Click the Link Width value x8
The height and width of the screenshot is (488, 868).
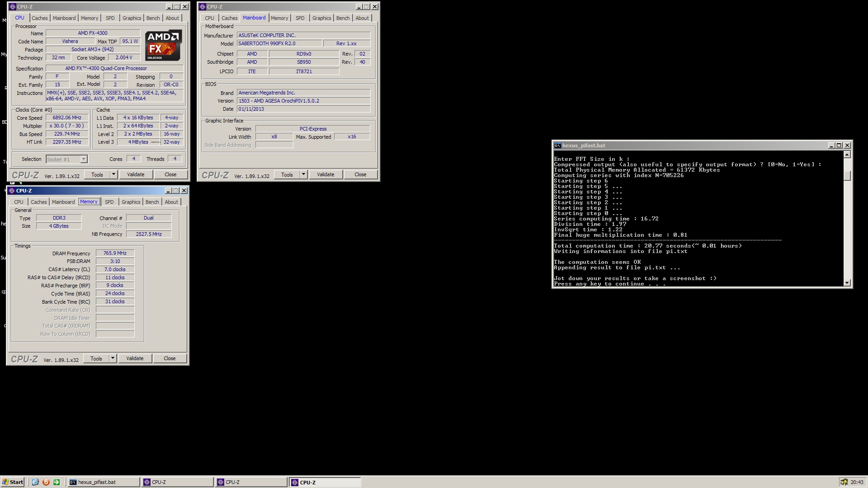274,136
